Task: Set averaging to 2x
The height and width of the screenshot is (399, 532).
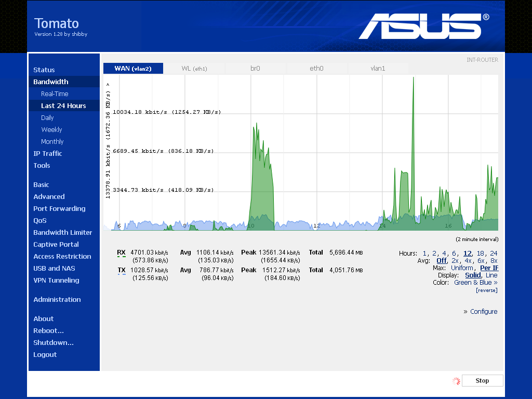Action: [455, 261]
